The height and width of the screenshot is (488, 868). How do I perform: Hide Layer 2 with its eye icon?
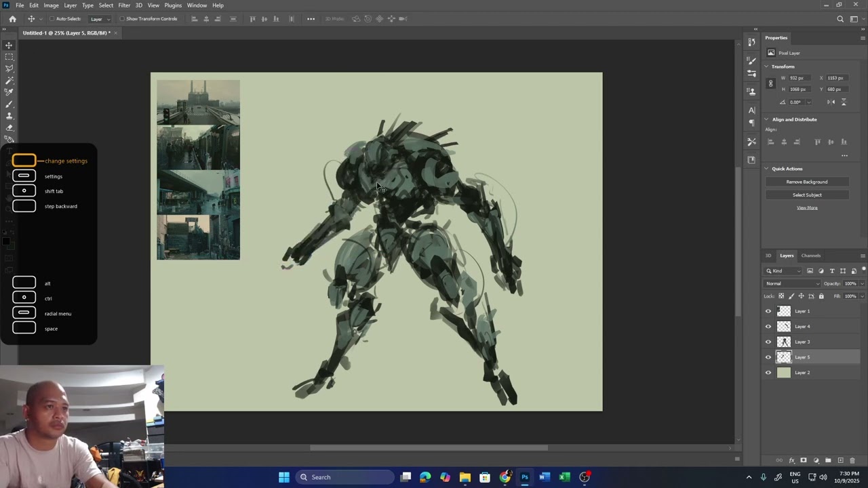768,373
